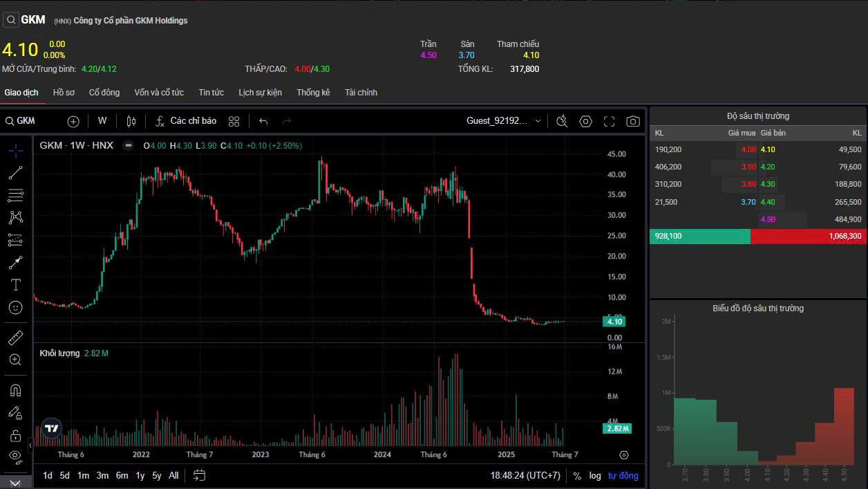868x489 pixels.
Task: Open the Hồ sơ tab
Action: (x=64, y=93)
